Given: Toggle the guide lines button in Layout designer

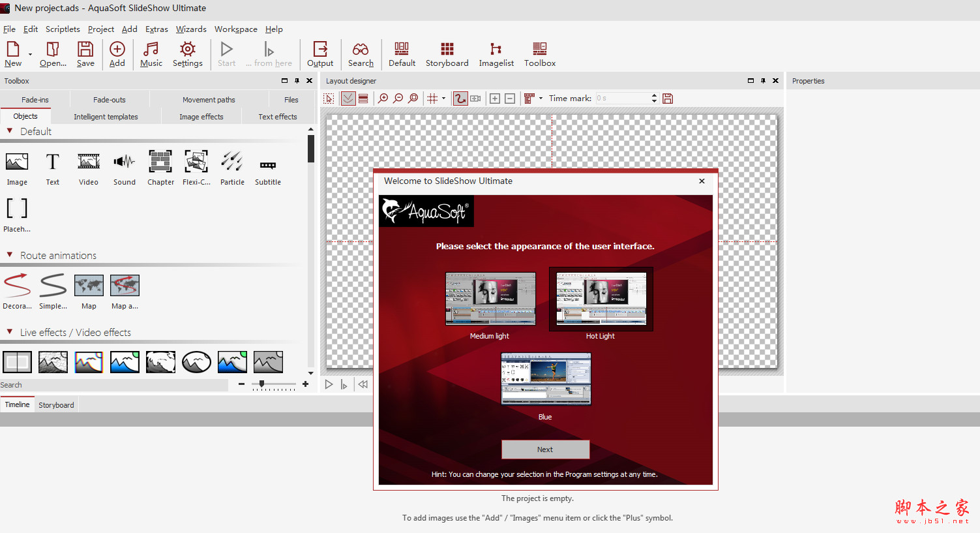Looking at the screenshot, I should (x=348, y=99).
